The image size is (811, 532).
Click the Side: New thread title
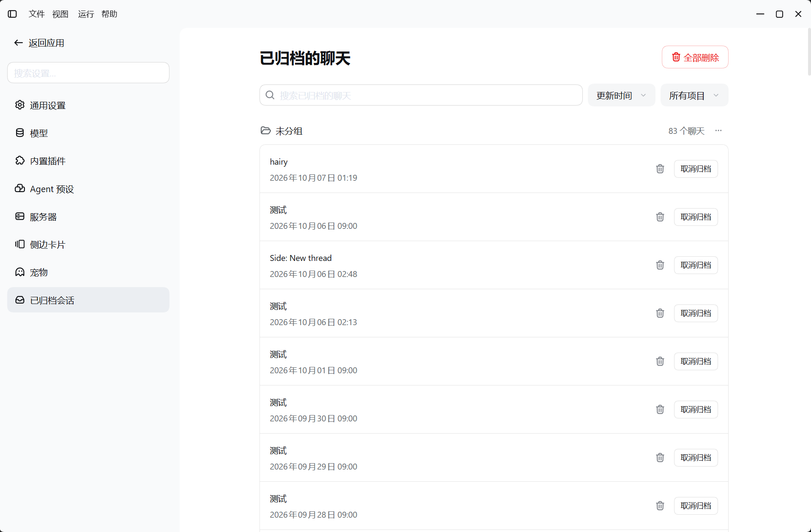pyautogui.click(x=300, y=258)
